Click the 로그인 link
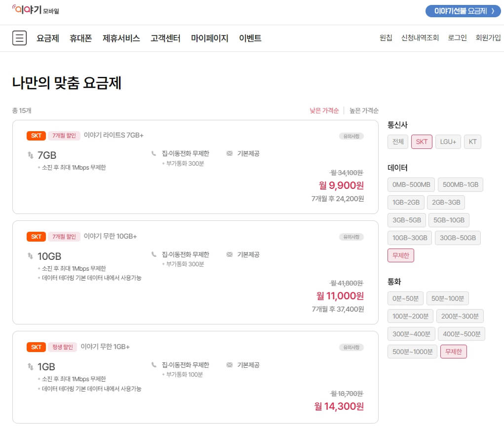Image resolution: width=504 pixels, height=427 pixels. click(x=457, y=38)
